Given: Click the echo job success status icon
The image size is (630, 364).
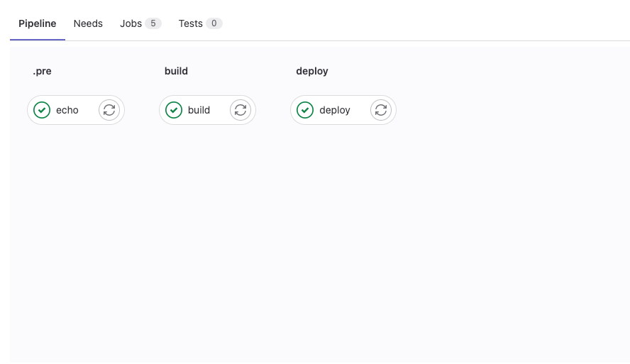Looking at the screenshot, I should (42, 110).
